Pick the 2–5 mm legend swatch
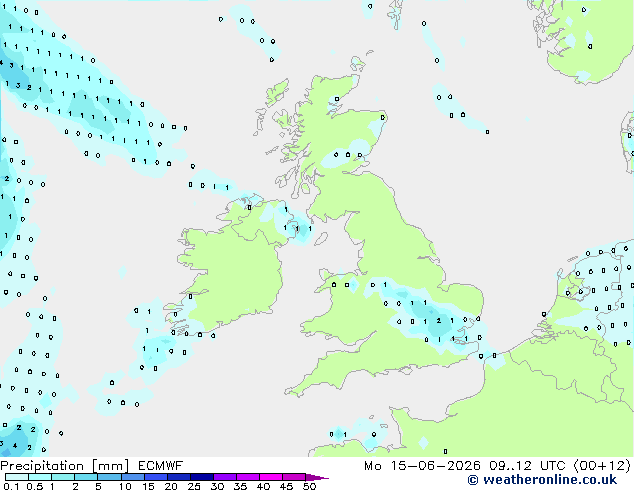This screenshot has width=634, height=490. 86,477
